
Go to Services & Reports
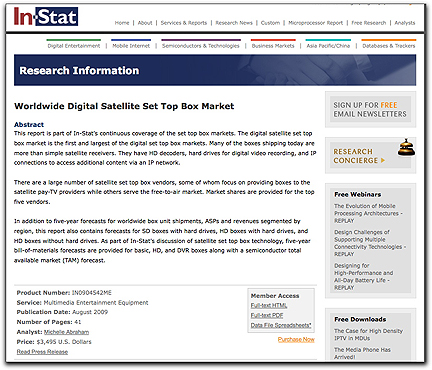(184, 23)
